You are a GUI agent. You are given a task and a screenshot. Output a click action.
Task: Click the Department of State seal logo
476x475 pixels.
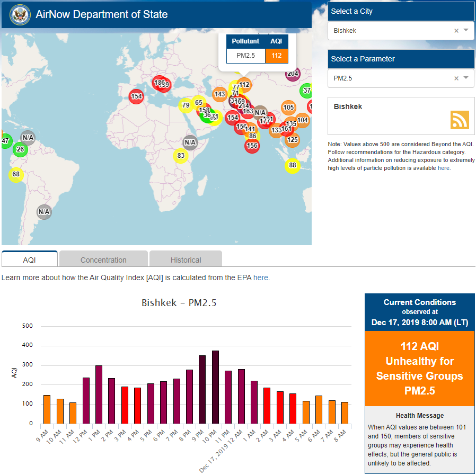click(x=20, y=14)
